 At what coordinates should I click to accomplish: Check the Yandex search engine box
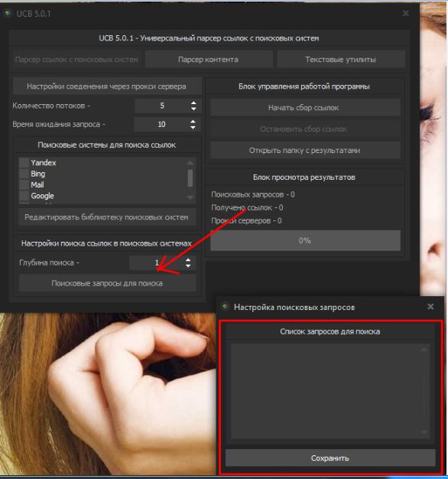point(24,162)
